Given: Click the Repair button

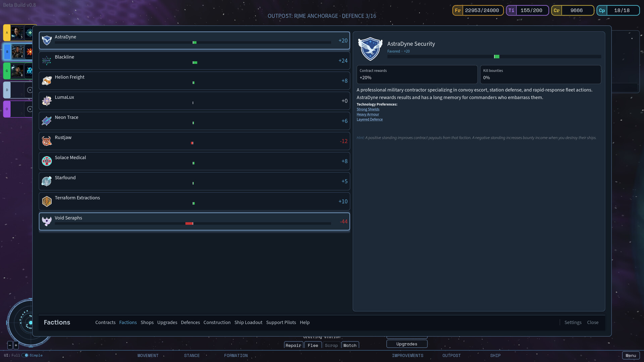Looking at the screenshot, I should (x=293, y=345).
